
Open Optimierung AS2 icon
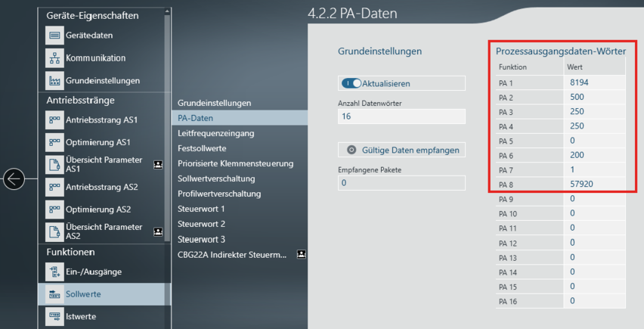[x=54, y=210]
